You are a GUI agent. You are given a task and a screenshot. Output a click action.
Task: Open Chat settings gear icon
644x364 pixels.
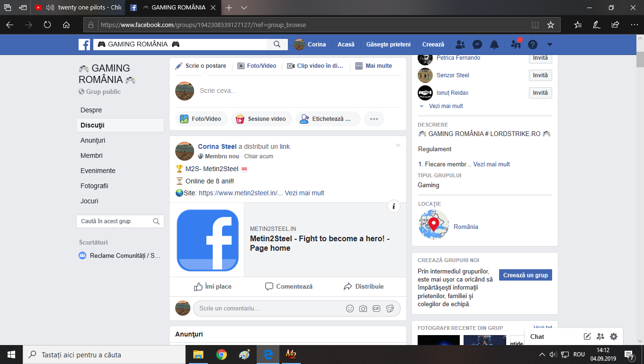pyautogui.click(x=614, y=337)
